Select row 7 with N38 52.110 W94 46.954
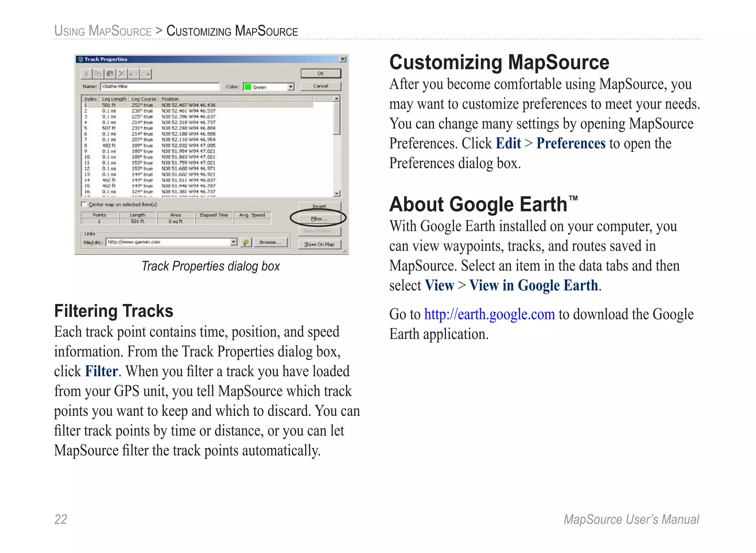Viewport: 756px width, 553px height. pyautogui.click(x=197, y=140)
